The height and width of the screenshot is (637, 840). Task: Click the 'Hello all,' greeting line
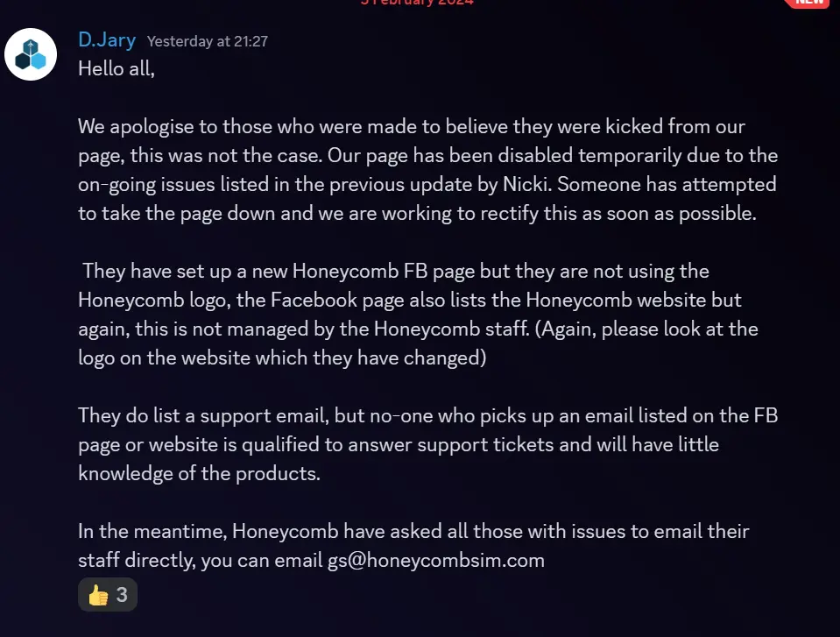[116, 67]
